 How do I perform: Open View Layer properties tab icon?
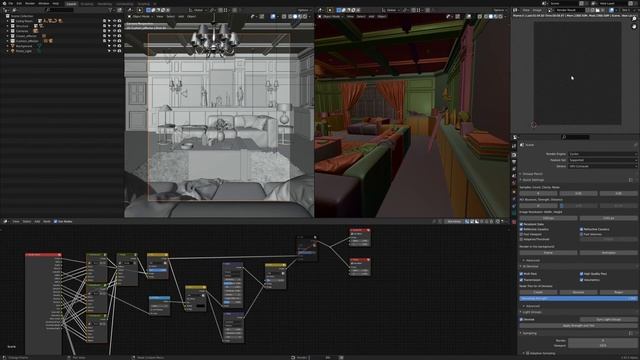[514, 169]
